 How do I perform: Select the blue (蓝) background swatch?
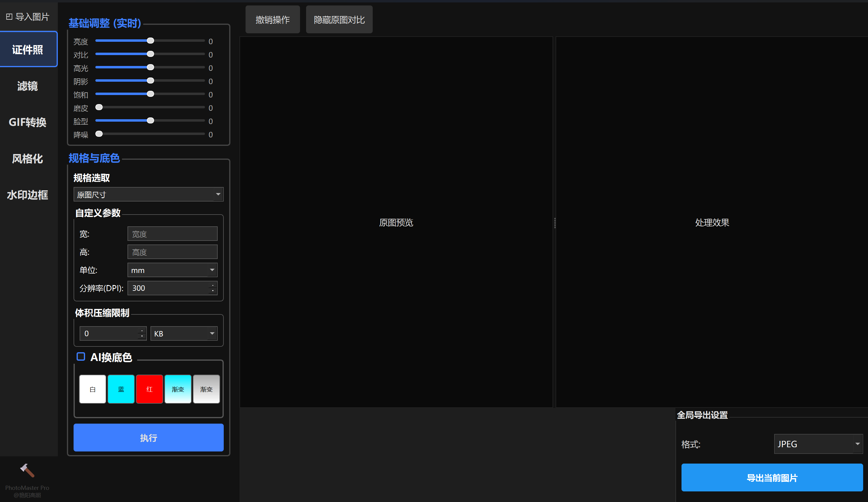[x=121, y=389]
